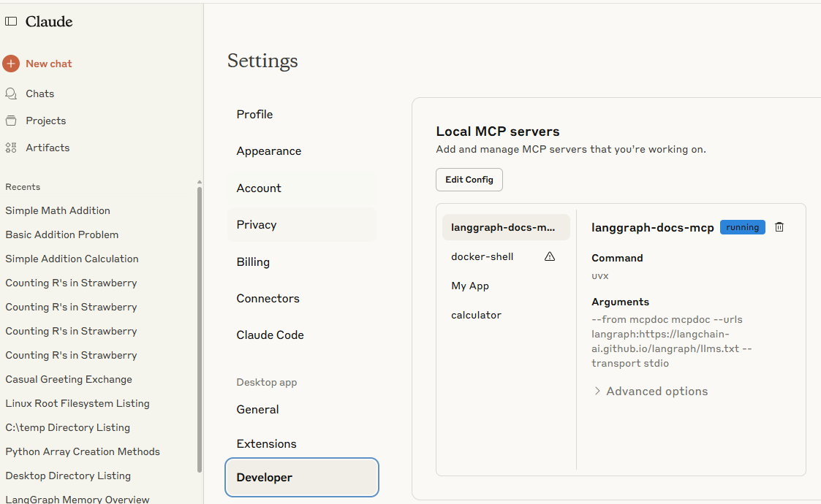821x504 pixels.
Task: Click the Recents list scrollbar
Action: point(200,329)
